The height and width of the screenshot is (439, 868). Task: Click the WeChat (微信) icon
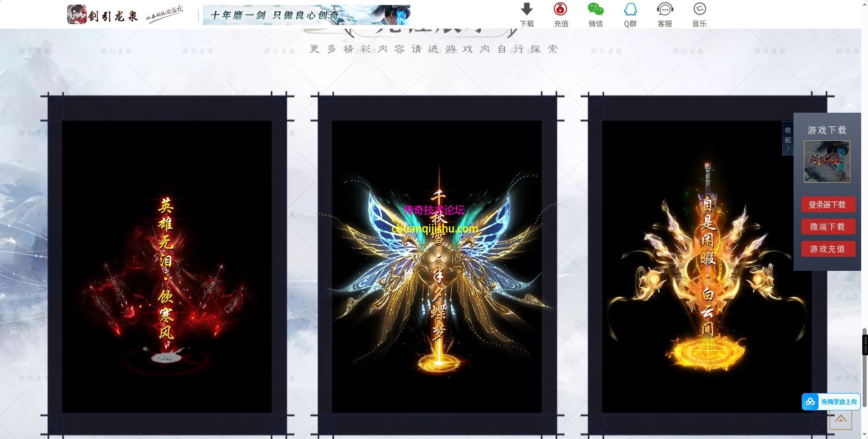[x=595, y=10]
